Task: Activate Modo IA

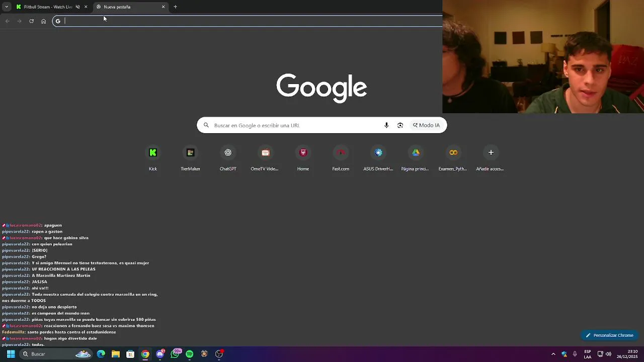Action: [x=427, y=125]
